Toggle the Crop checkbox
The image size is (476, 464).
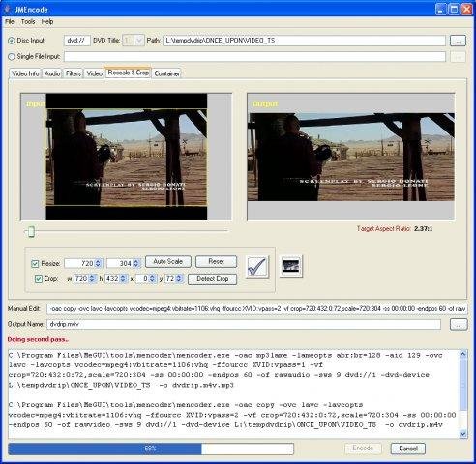38,279
